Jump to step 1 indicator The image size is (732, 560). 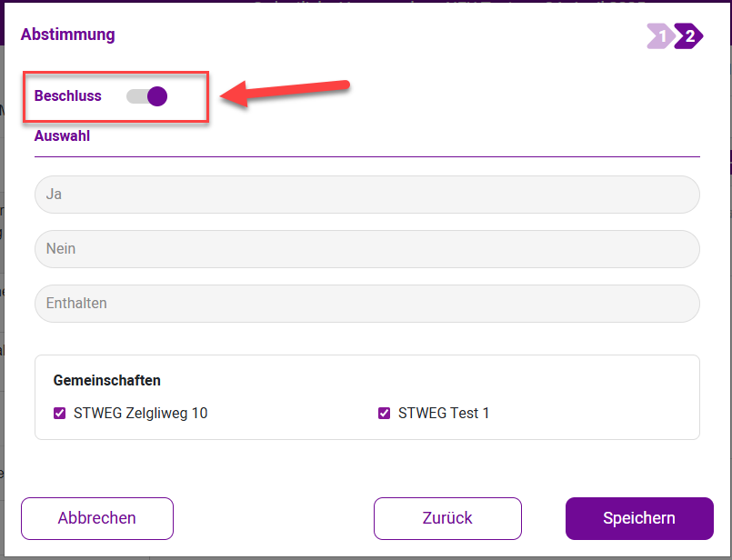(660, 36)
